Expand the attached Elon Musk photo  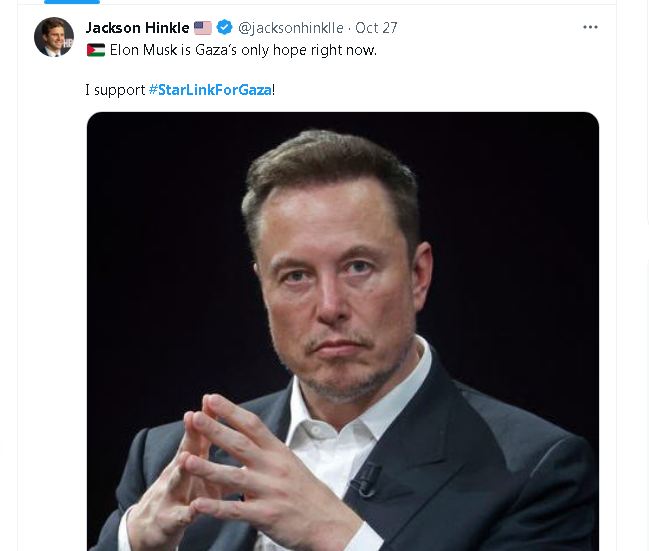[x=342, y=330]
